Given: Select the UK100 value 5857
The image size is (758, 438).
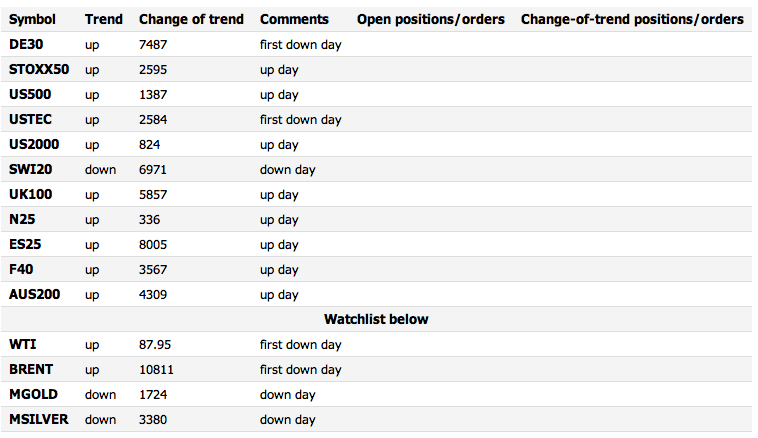Looking at the screenshot, I should click(x=153, y=195).
